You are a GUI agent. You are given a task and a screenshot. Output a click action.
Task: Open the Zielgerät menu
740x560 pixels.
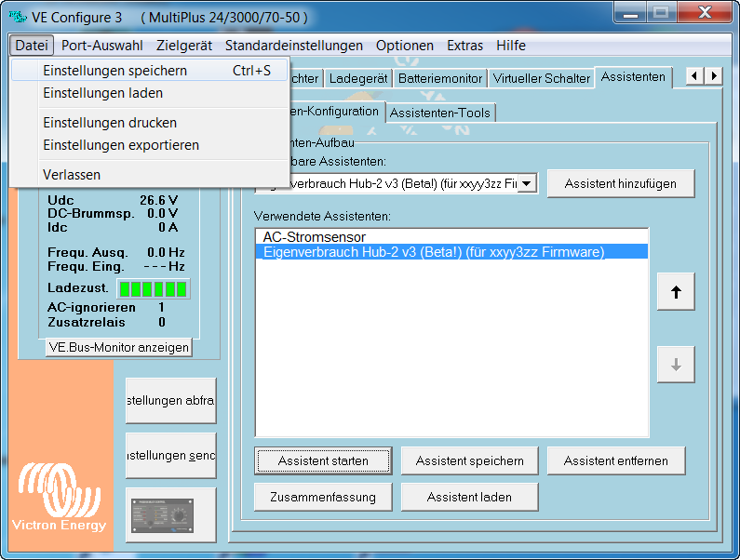184,46
